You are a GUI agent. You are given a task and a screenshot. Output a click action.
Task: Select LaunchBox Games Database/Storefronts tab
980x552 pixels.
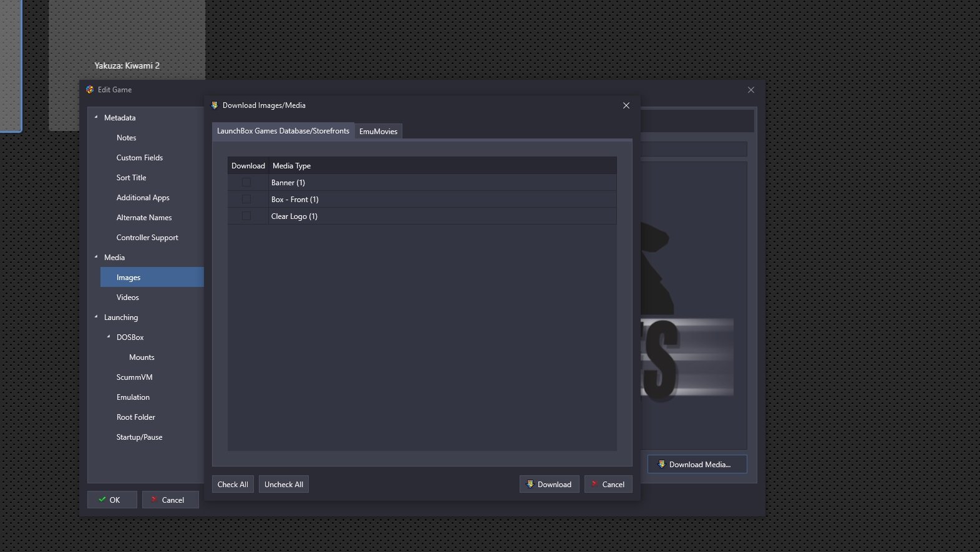click(283, 130)
